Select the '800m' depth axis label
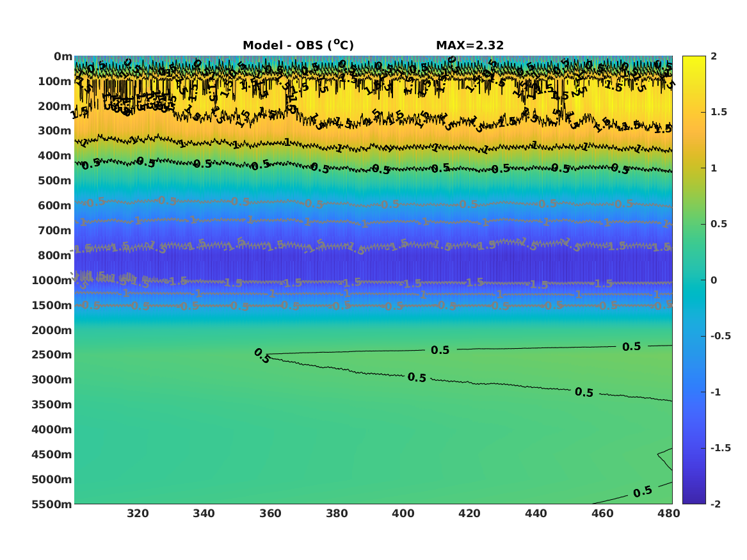This screenshot has width=747, height=560. pos(55,255)
